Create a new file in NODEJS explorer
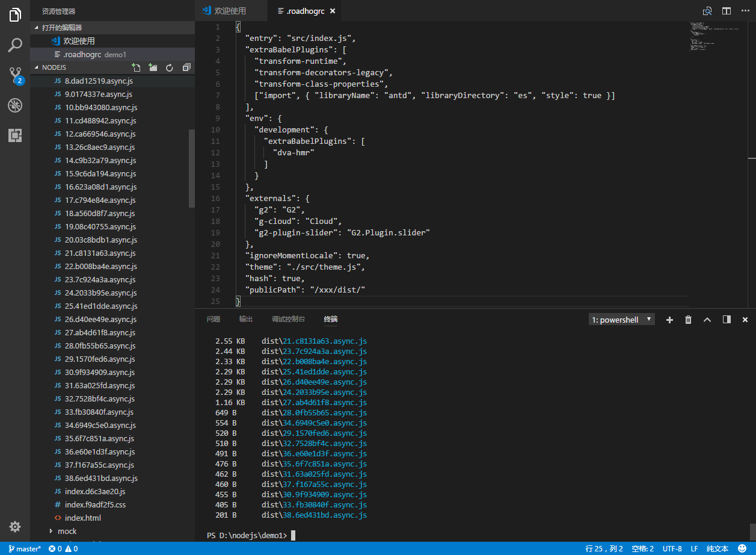 136,67
